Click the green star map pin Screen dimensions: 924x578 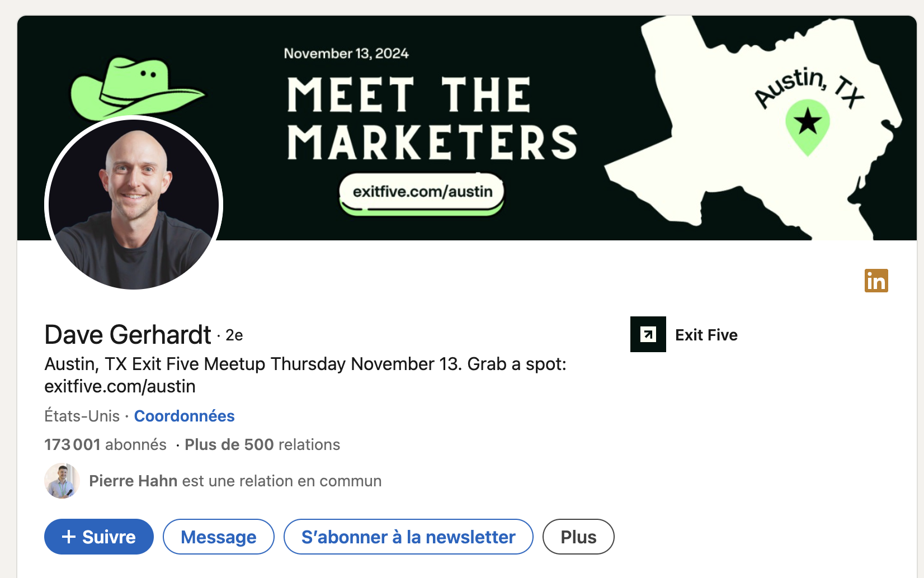tap(807, 125)
